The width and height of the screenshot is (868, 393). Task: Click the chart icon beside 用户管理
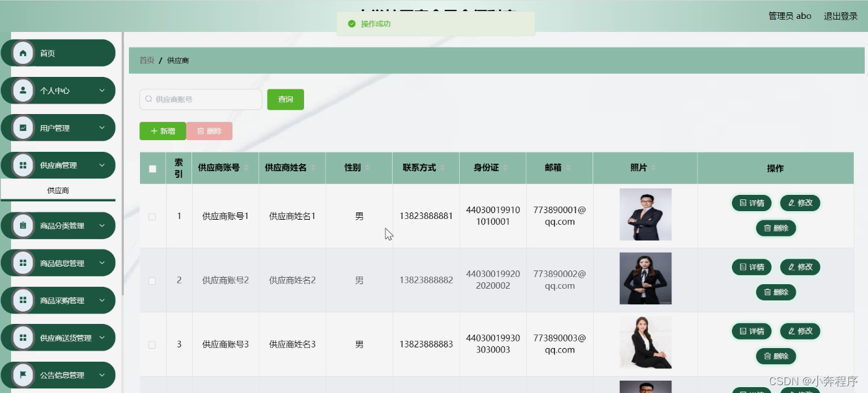point(23,128)
